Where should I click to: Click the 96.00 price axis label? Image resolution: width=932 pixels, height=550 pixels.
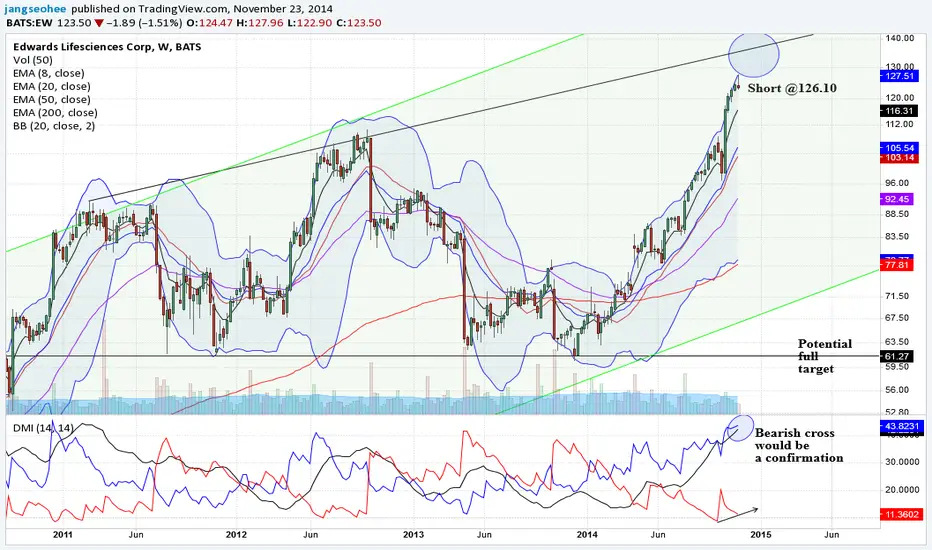(897, 183)
